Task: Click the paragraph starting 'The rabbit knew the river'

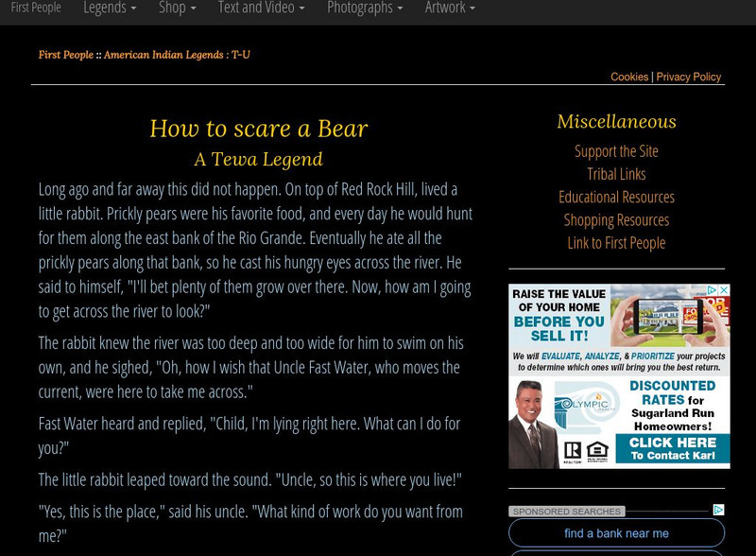Action: click(x=250, y=367)
